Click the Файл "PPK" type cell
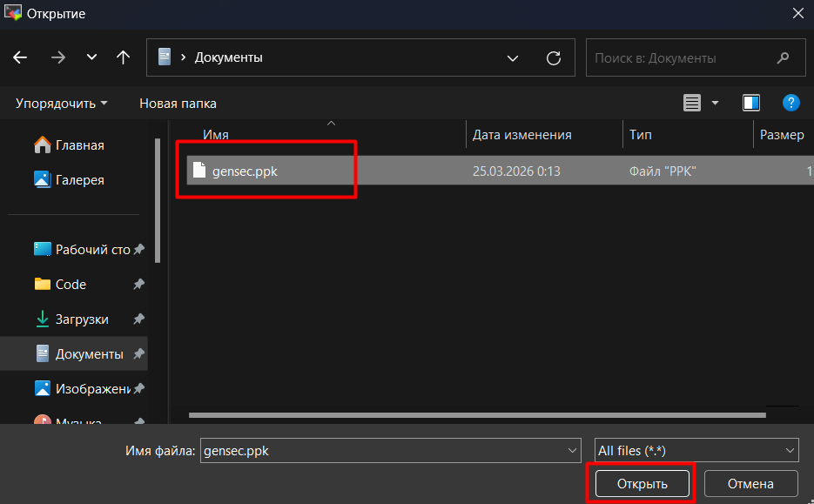Screen dimensions: 814x504 coord(663,171)
